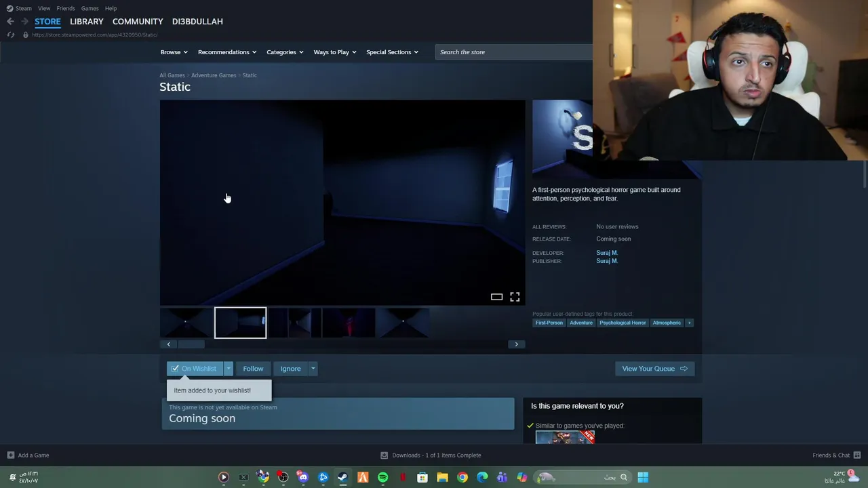Switch to the COMMUNITY tab
The height and width of the screenshot is (488, 868).
click(138, 21)
